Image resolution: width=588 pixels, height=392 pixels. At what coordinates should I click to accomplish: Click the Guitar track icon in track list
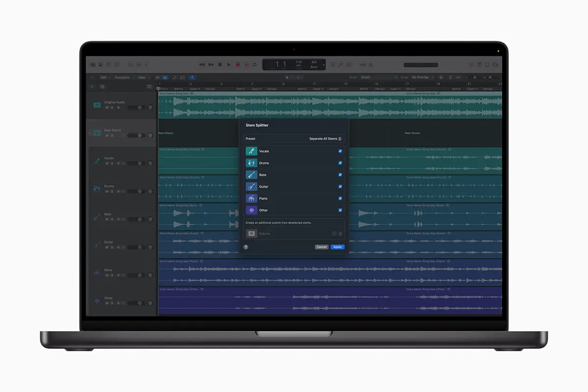tap(97, 245)
